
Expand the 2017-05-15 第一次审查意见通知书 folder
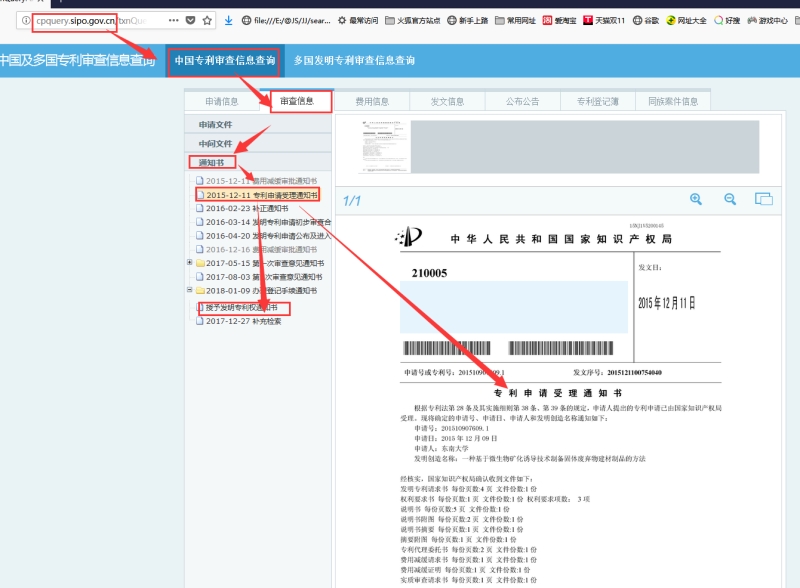coord(189,262)
